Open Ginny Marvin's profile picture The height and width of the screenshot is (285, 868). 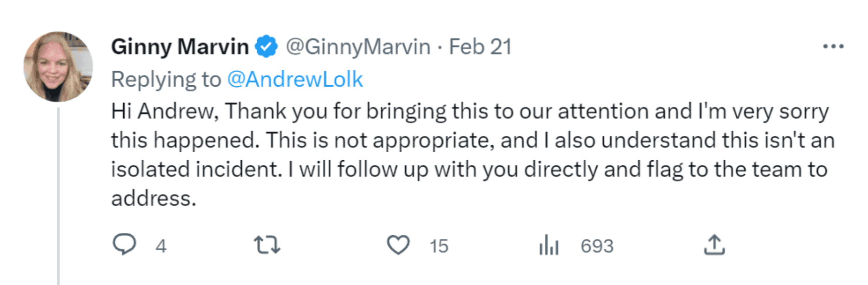point(58,67)
